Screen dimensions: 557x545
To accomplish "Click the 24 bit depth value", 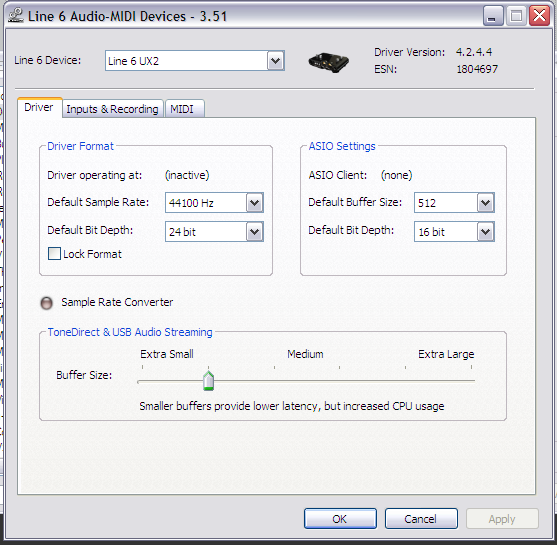I will [x=182, y=232].
